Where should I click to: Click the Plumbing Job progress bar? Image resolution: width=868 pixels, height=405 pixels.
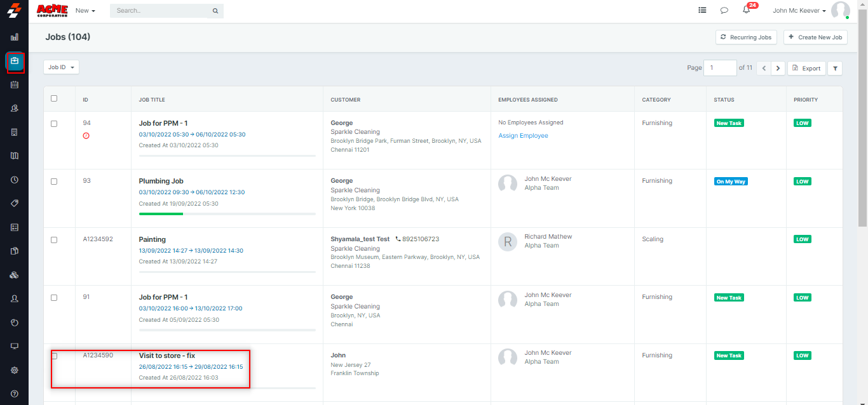[x=227, y=214]
